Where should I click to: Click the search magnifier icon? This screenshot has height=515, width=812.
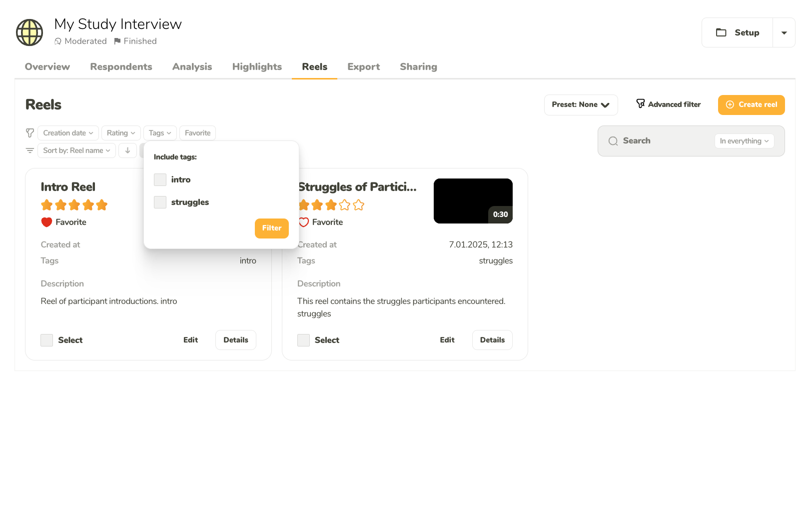[613, 141]
